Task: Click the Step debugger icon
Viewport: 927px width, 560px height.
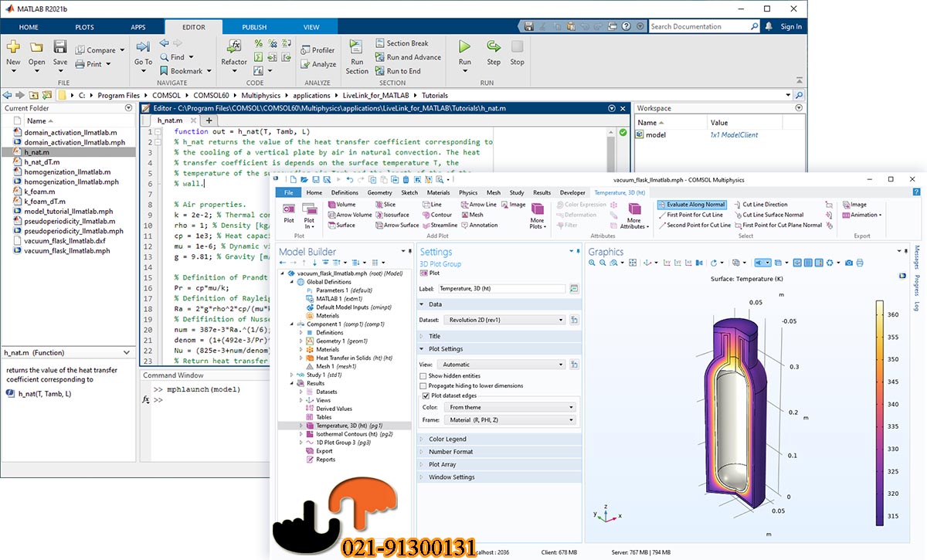Action: [493, 48]
